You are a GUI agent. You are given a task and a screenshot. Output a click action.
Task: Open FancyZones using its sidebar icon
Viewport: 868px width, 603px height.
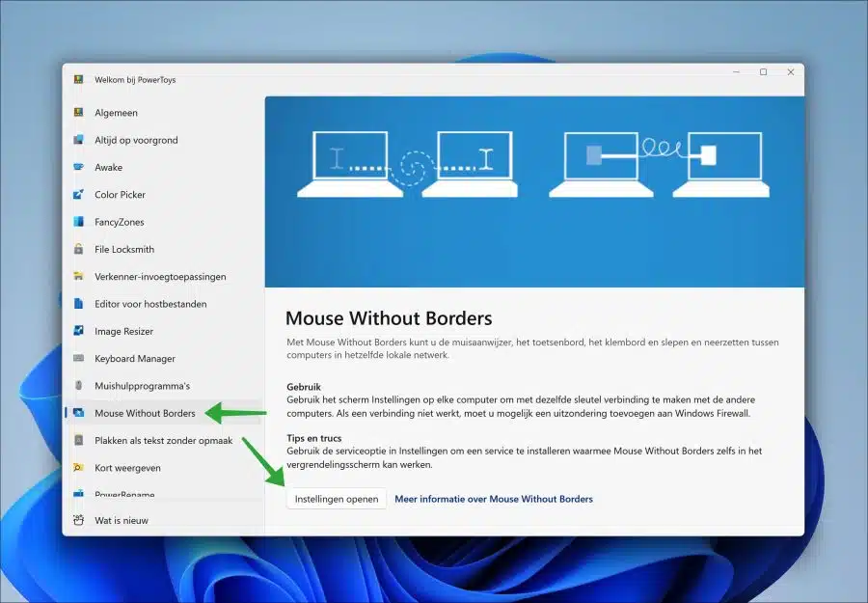pos(79,222)
